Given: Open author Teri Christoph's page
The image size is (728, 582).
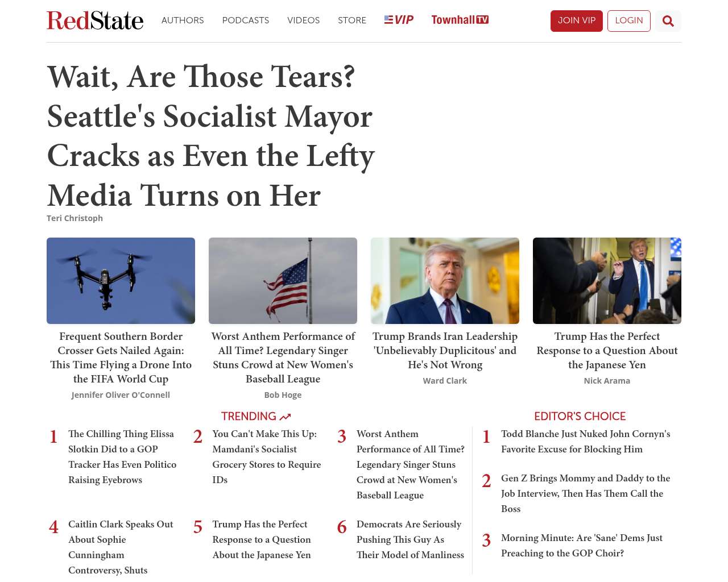Looking at the screenshot, I should pyautogui.click(x=75, y=218).
